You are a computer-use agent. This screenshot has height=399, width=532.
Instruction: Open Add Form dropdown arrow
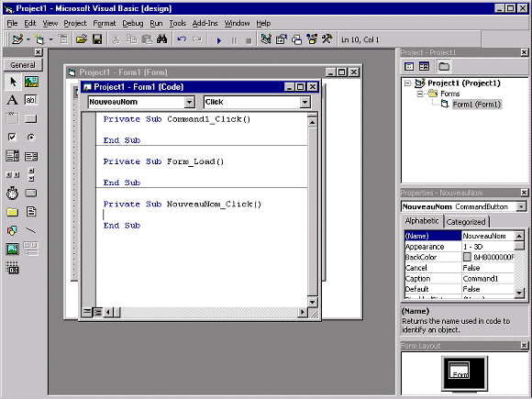[x=50, y=39]
